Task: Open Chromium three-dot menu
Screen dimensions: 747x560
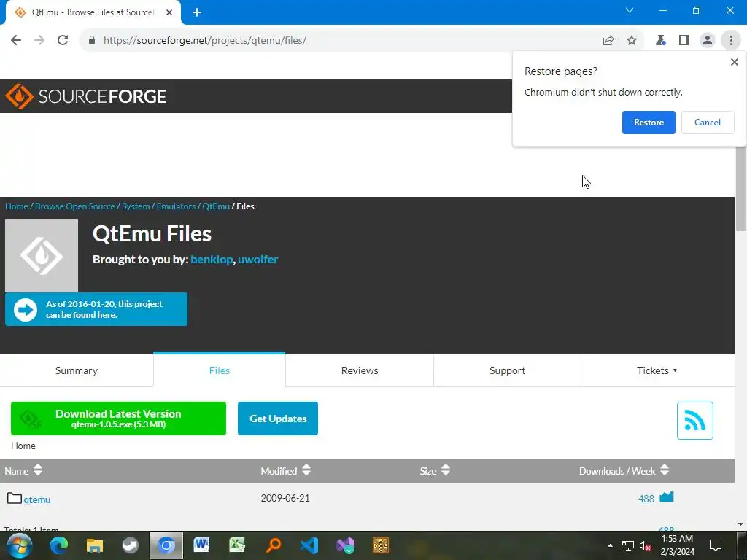Action: click(731, 41)
